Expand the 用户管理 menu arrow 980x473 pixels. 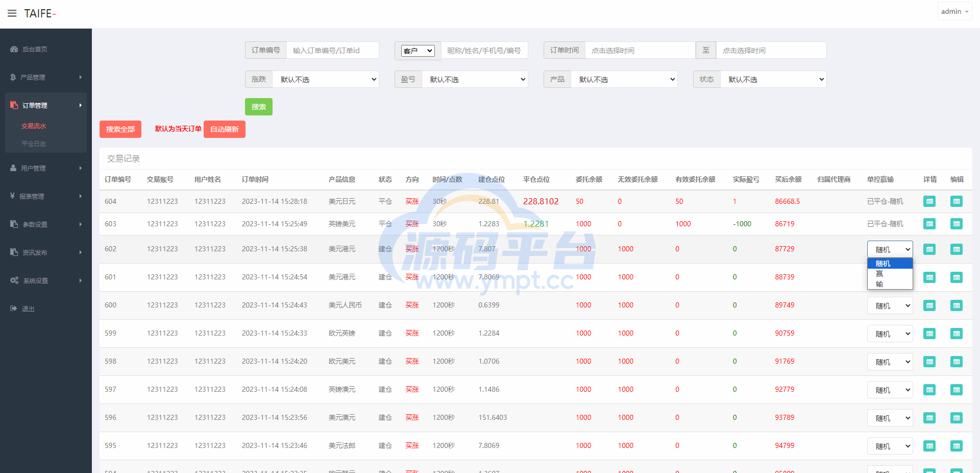[x=81, y=168]
